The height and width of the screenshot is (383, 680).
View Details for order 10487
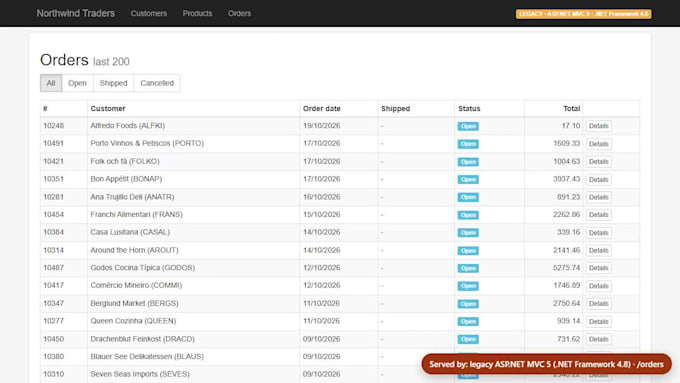pos(598,268)
